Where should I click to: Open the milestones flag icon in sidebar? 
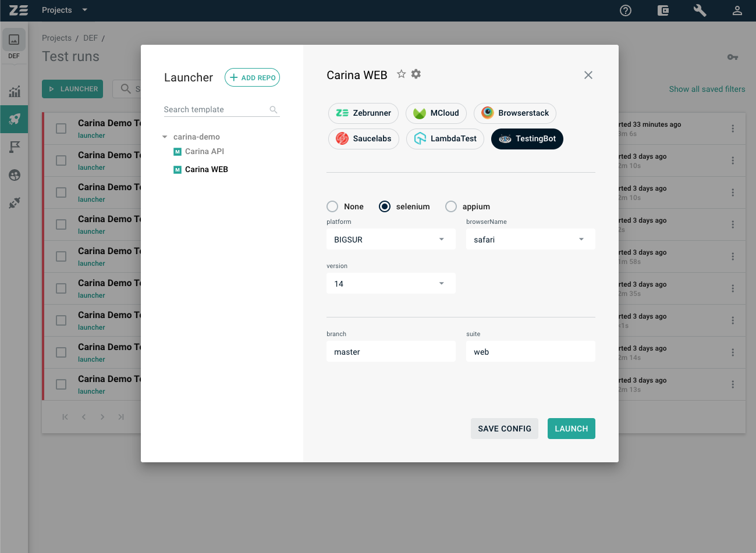pos(15,147)
